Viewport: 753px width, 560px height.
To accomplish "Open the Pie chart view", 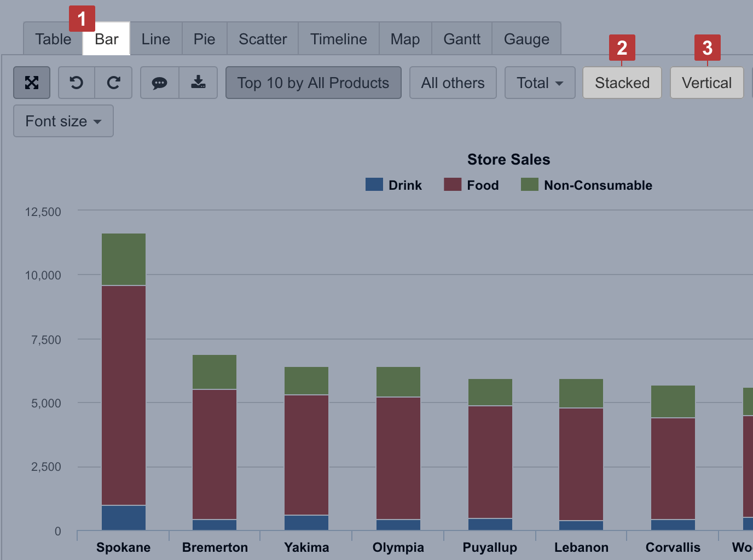I will pos(204,38).
